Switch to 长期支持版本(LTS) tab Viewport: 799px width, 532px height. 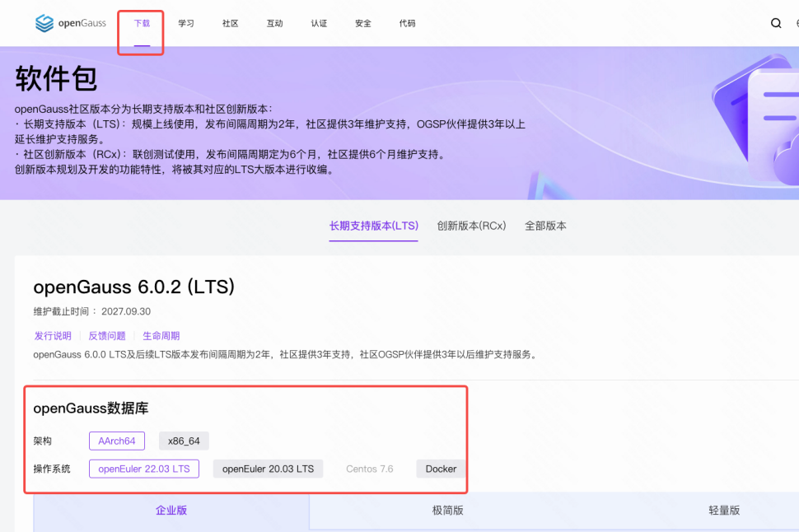coord(373,226)
